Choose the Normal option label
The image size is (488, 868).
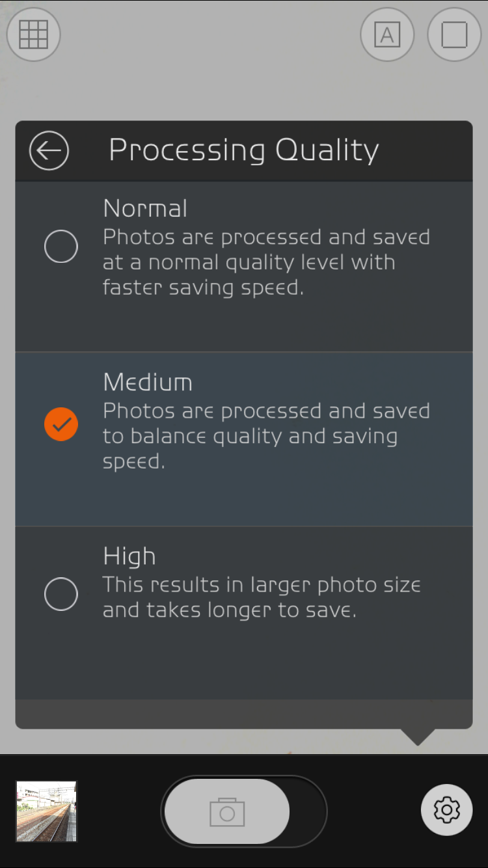pos(146,209)
